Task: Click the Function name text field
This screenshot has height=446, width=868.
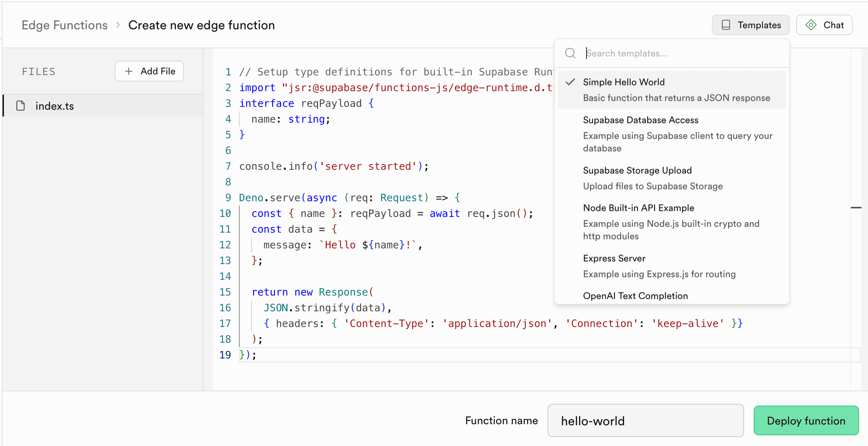Action: [645, 421]
